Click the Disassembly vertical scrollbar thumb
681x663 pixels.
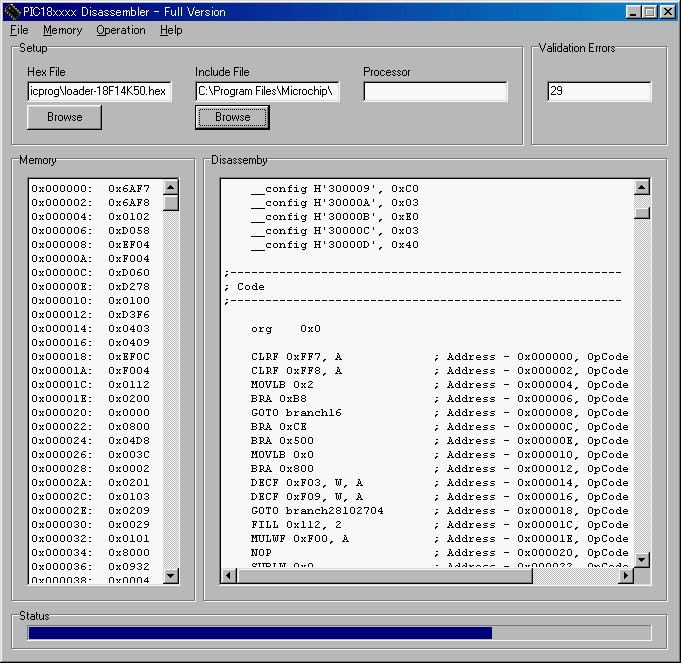(x=641, y=213)
